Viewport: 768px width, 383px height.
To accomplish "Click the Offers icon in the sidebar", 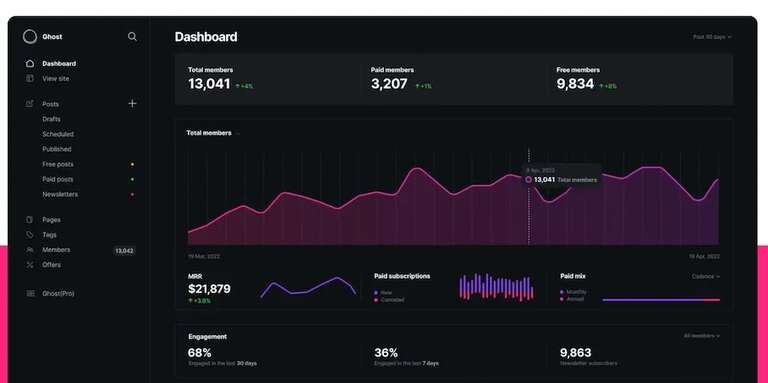I will (30, 265).
